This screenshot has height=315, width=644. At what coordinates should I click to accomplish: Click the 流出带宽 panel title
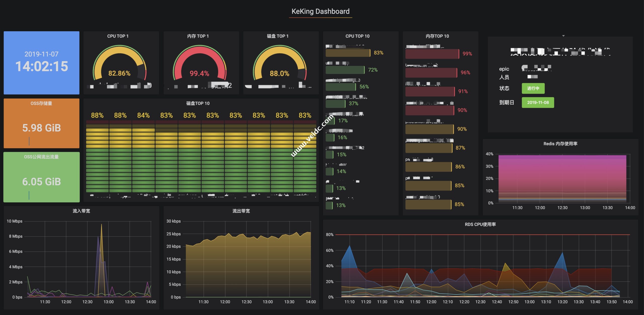(x=241, y=211)
